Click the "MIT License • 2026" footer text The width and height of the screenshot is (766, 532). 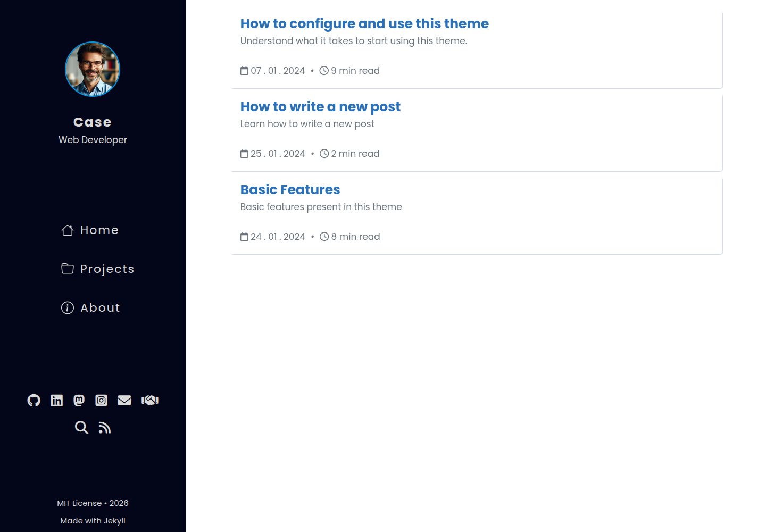(93, 503)
